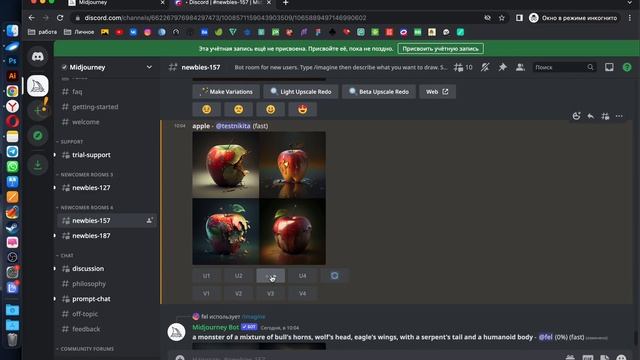
Task: Create variations of image two with V2
Action: pyautogui.click(x=239, y=293)
